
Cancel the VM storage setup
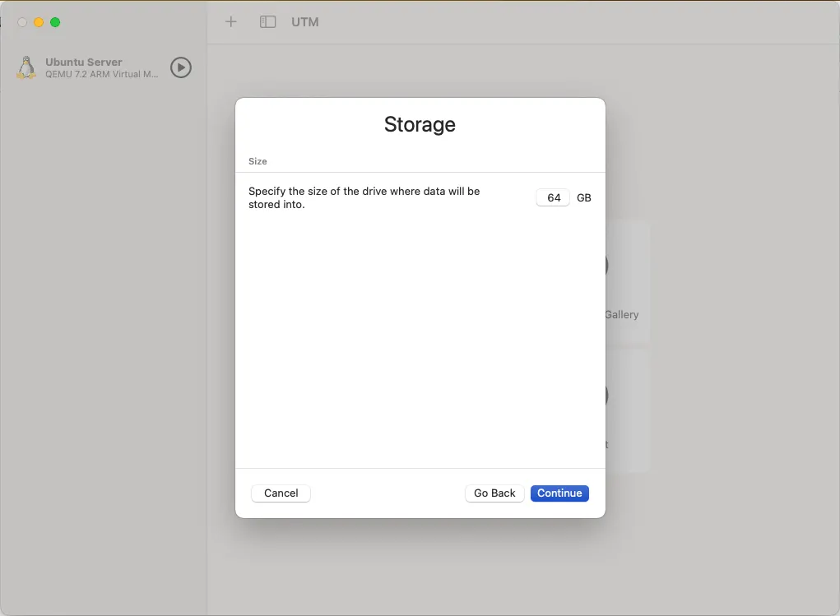tap(281, 493)
